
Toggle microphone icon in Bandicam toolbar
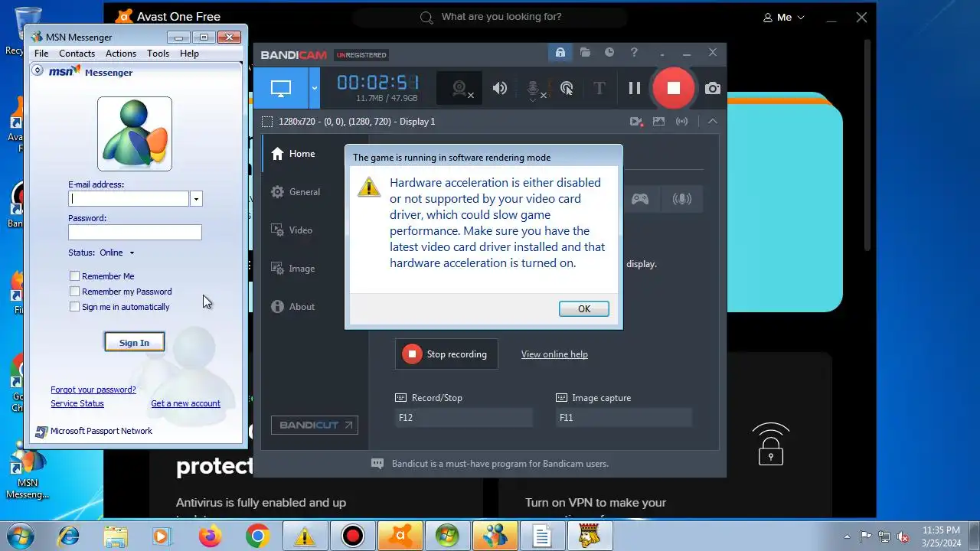(x=534, y=89)
